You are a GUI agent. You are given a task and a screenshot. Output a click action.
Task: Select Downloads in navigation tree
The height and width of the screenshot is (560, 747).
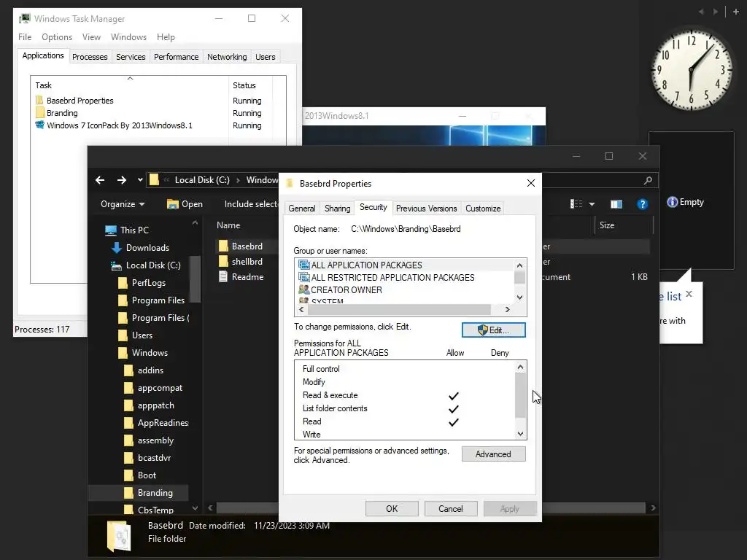click(x=140, y=248)
